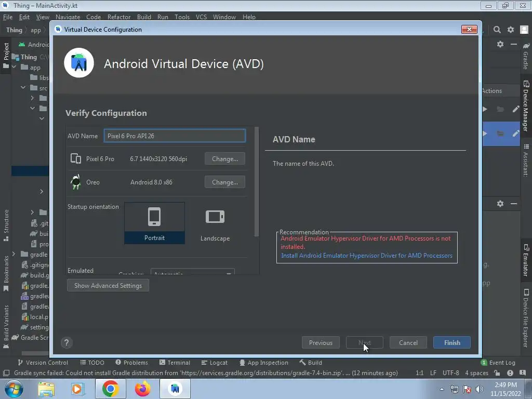Viewport: 532px width, 399px height.
Task: Select Gradle Scripts in project tree
Action: pos(31,338)
